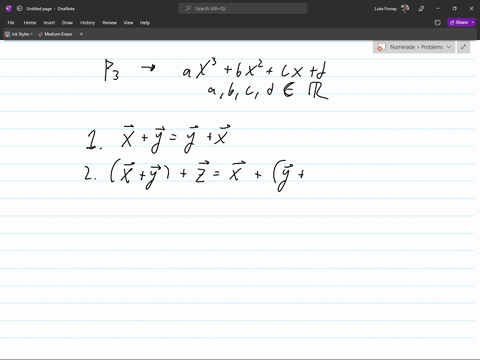The image size is (480, 360).
Task: Open the Review tab
Action: tap(109, 23)
